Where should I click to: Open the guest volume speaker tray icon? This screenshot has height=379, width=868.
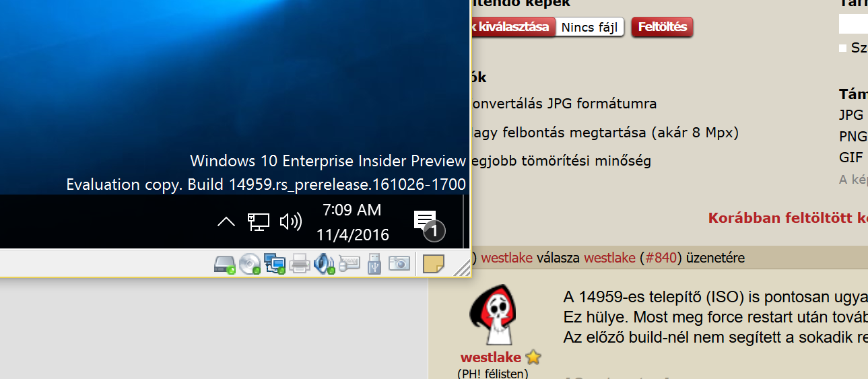click(x=290, y=221)
